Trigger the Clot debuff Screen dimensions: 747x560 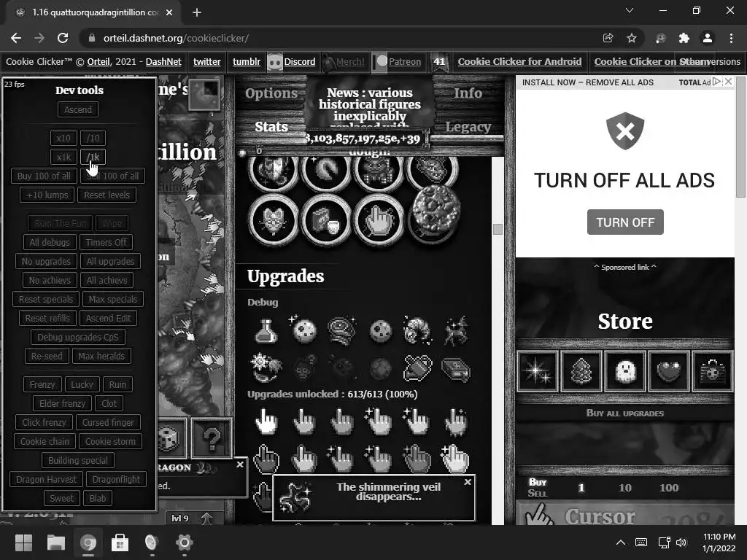pyautogui.click(x=109, y=403)
